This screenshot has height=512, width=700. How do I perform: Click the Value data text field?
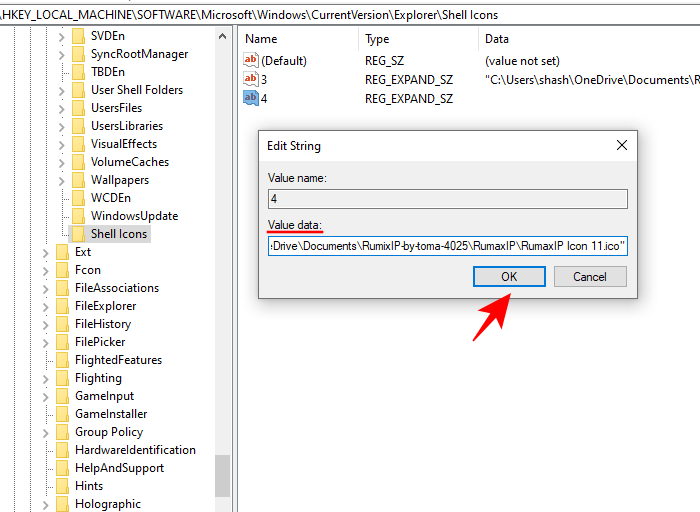click(x=447, y=246)
